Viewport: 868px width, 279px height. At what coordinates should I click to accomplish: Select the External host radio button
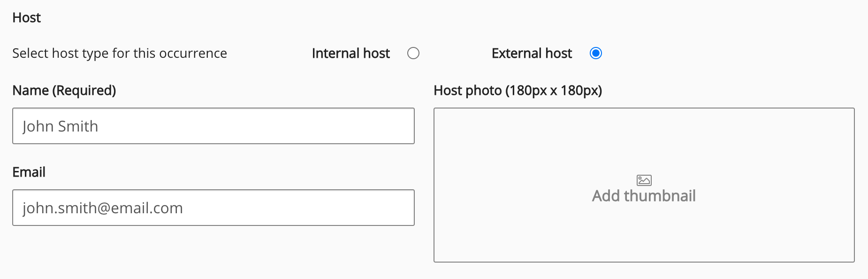[596, 53]
